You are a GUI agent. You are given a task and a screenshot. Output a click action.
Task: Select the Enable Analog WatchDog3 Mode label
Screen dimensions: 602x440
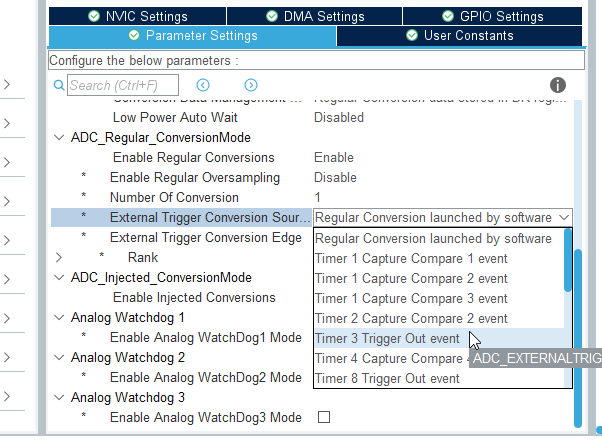[x=206, y=417]
